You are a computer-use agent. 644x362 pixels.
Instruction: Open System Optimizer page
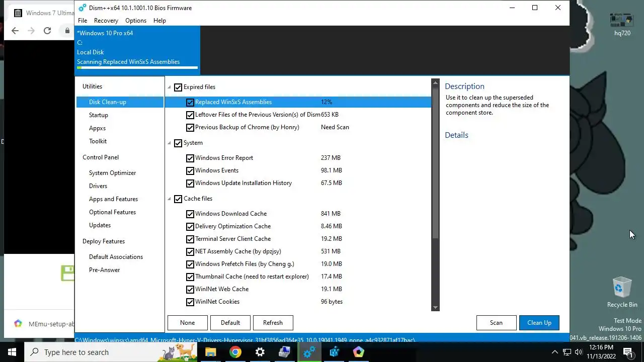[x=112, y=173]
